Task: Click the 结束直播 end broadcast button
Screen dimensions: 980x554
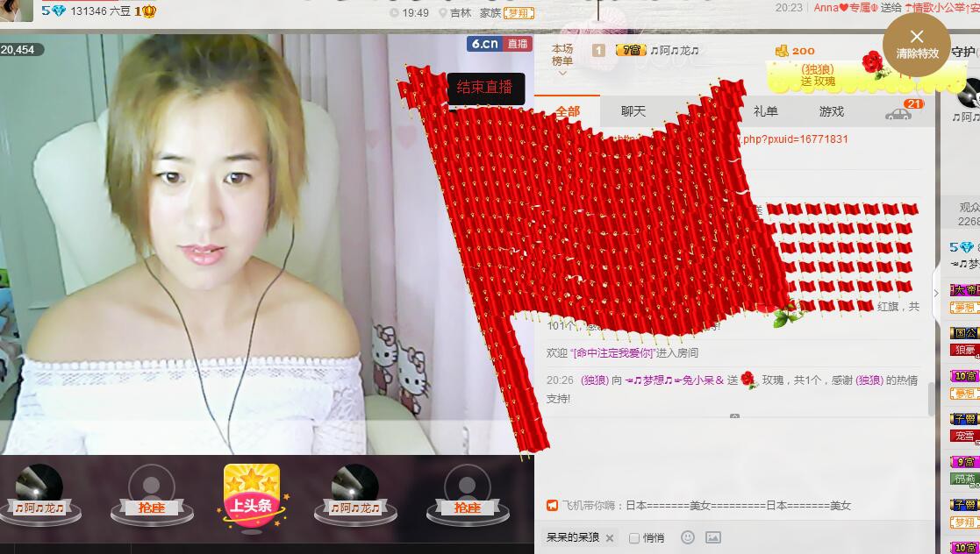Action: (486, 88)
